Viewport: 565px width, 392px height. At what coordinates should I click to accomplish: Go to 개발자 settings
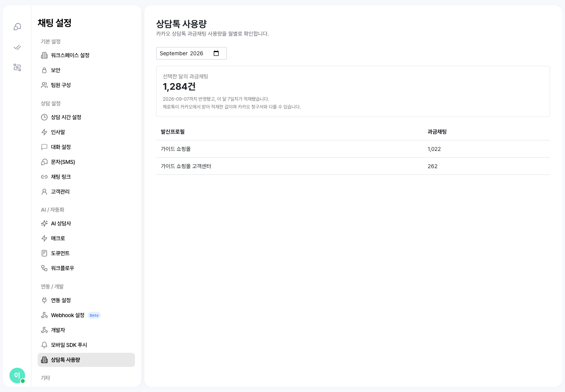pyautogui.click(x=86, y=330)
